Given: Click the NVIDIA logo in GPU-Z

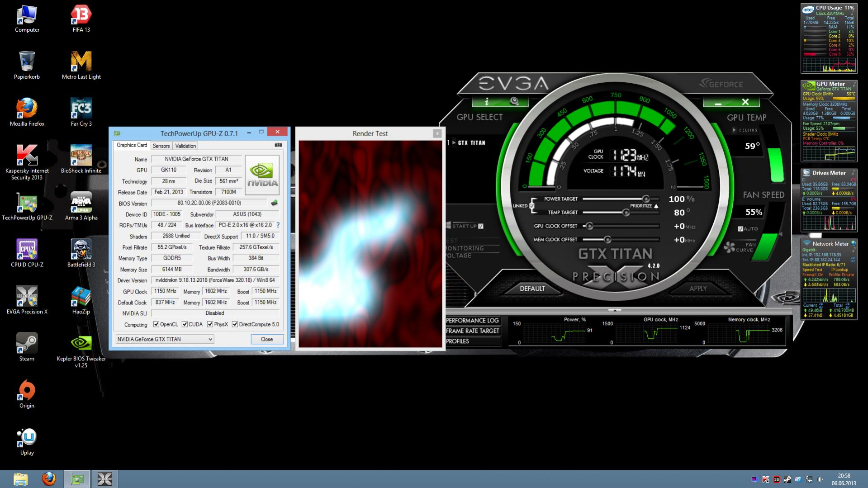Looking at the screenshot, I should pos(262,175).
